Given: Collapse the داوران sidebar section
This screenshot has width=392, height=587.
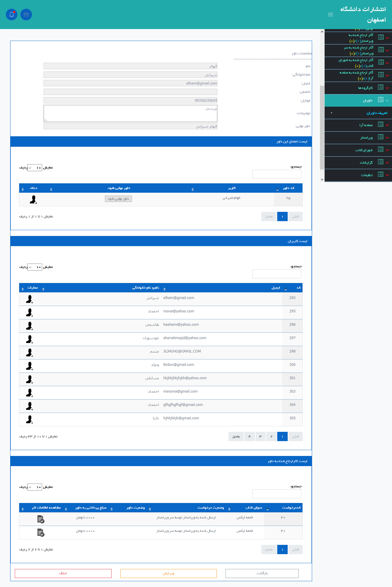Looking at the screenshot, I should (x=367, y=100).
